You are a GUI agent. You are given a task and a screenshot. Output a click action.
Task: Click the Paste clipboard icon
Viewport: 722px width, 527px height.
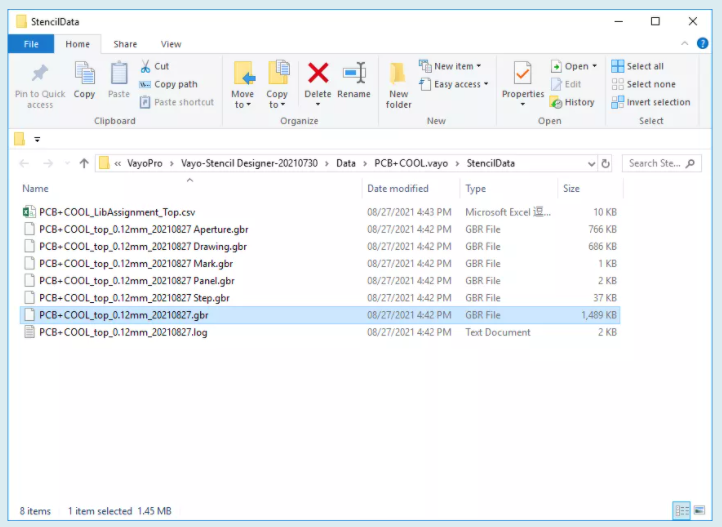point(119,74)
